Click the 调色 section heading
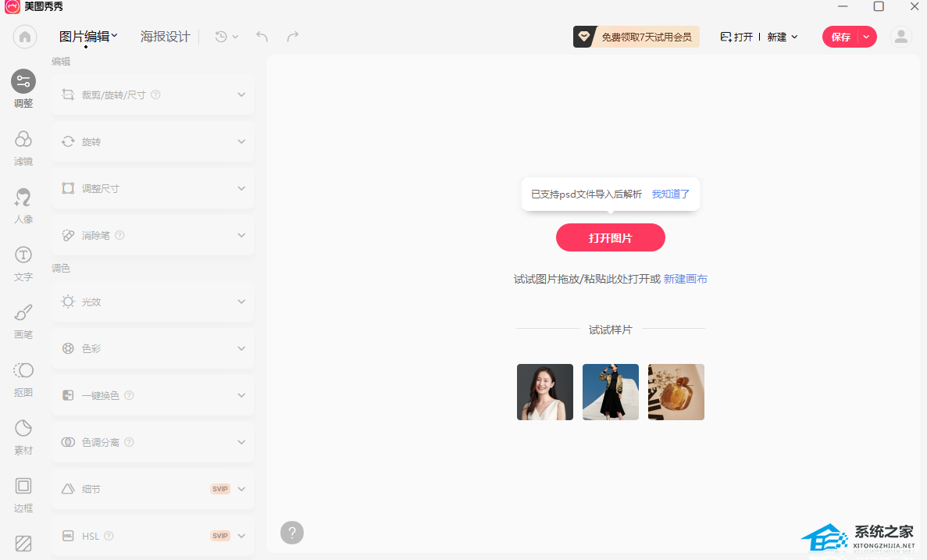 tap(60, 269)
